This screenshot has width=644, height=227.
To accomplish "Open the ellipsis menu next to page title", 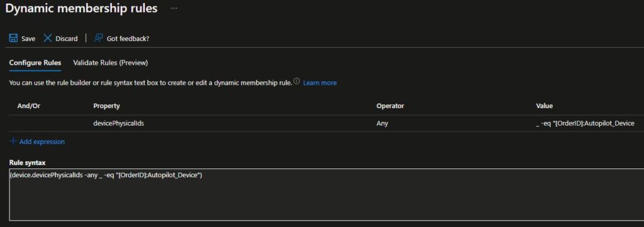I will click(174, 8).
